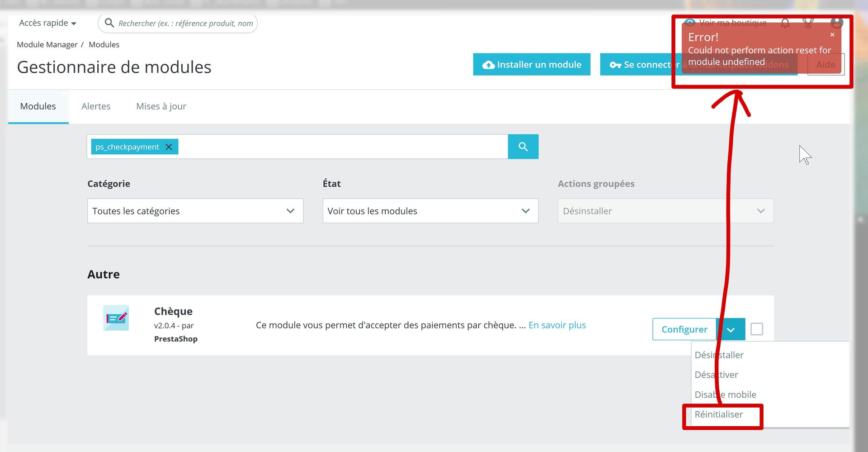Remove the ps_checkpayment search tag
This screenshot has width=868, height=452.
click(169, 147)
